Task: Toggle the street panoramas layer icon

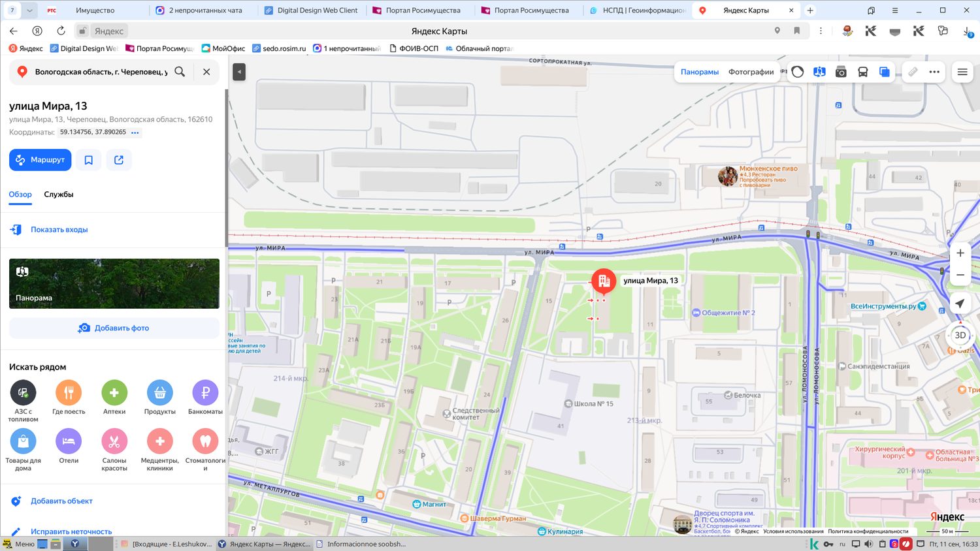Action: pyautogui.click(x=819, y=72)
